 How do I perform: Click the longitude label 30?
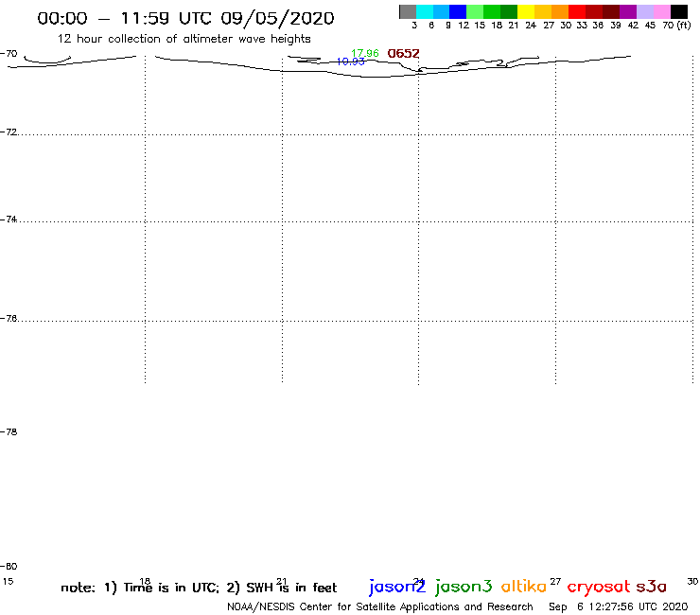coord(692,581)
